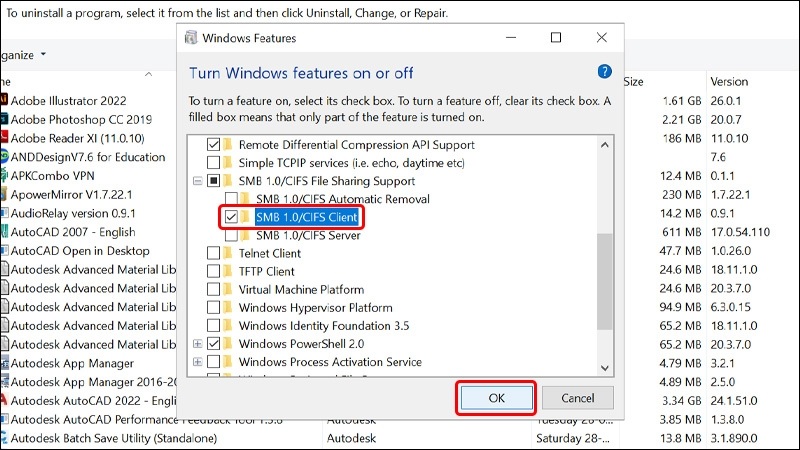
Task: Click the Adobe Photoshop CC 2019 icon
Action: tap(3, 119)
